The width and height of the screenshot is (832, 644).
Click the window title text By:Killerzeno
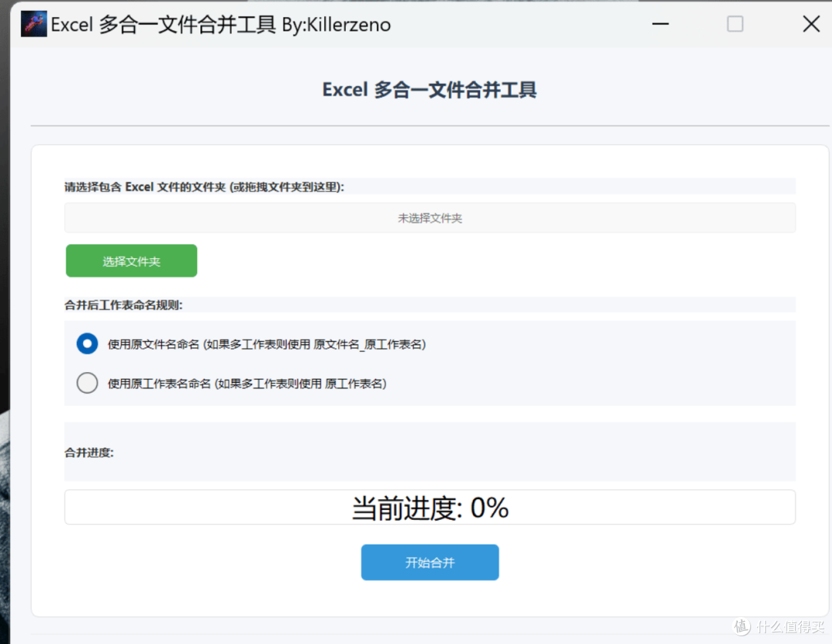click(x=337, y=25)
